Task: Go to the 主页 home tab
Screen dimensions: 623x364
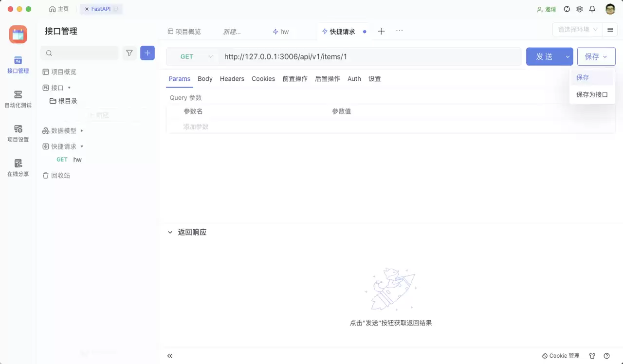Action: pyautogui.click(x=59, y=9)
